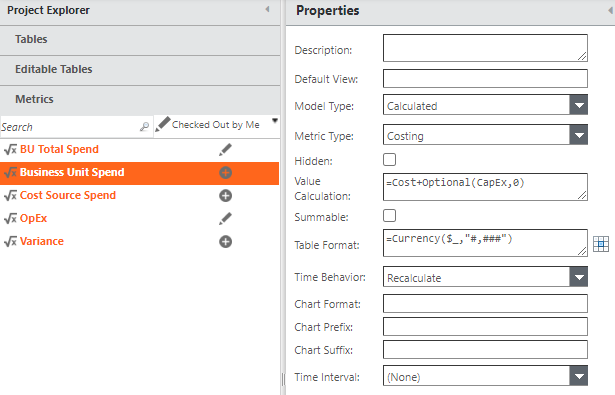Screen dimensions: 615x395
Task: Select the Business Unit Spend metric
Action: [x=72, y=172]
